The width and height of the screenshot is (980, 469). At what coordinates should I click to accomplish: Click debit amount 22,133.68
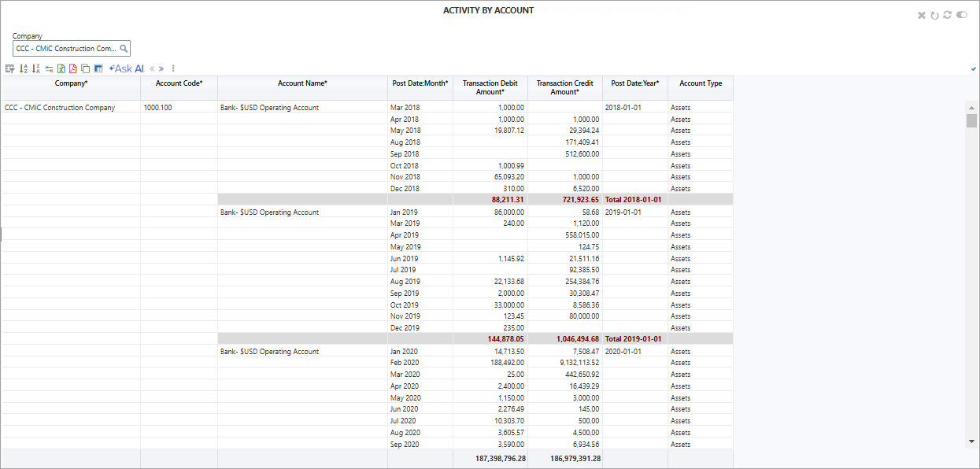click(x=509, y=282)
